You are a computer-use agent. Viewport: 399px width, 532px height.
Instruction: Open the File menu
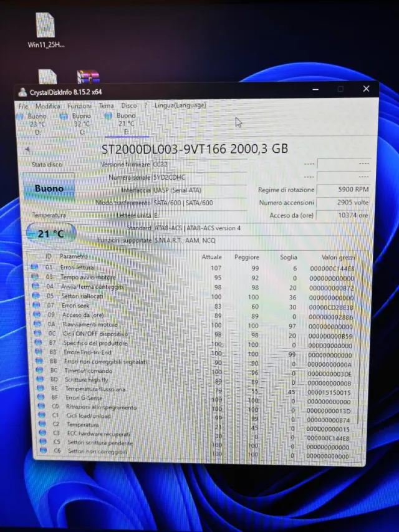pos(23,106)
